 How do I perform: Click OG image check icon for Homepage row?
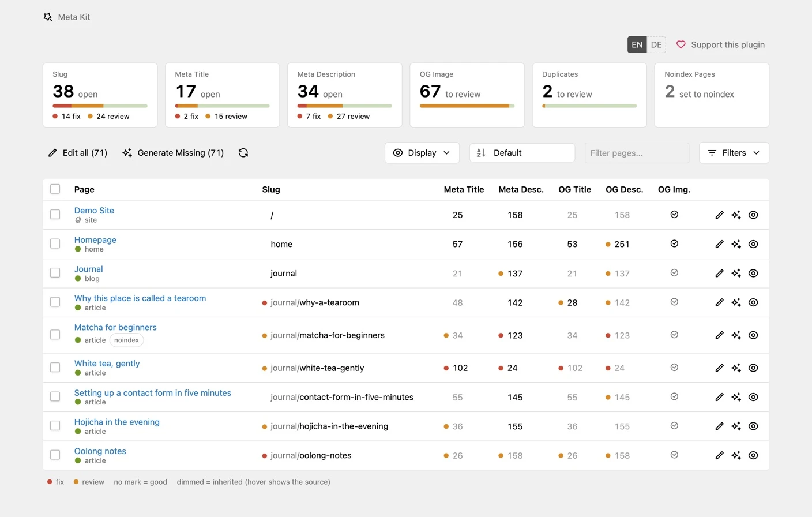[674, 243]
